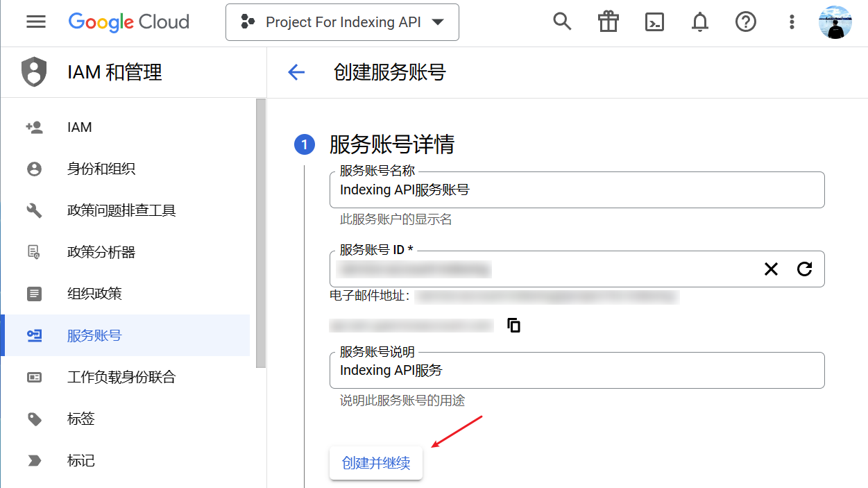868x488 pixels.
Task: Open 身份和组织 in the sidebar
Action: [101, 169]
